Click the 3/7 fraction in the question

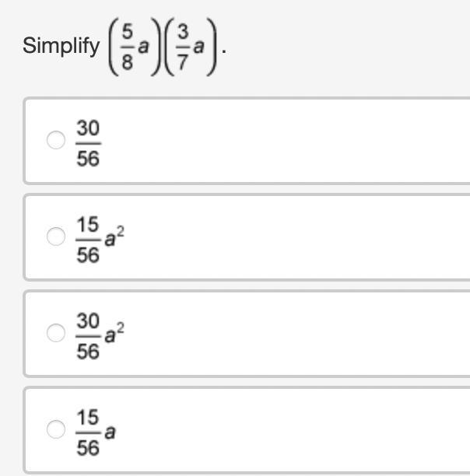(x=184, y=46)
